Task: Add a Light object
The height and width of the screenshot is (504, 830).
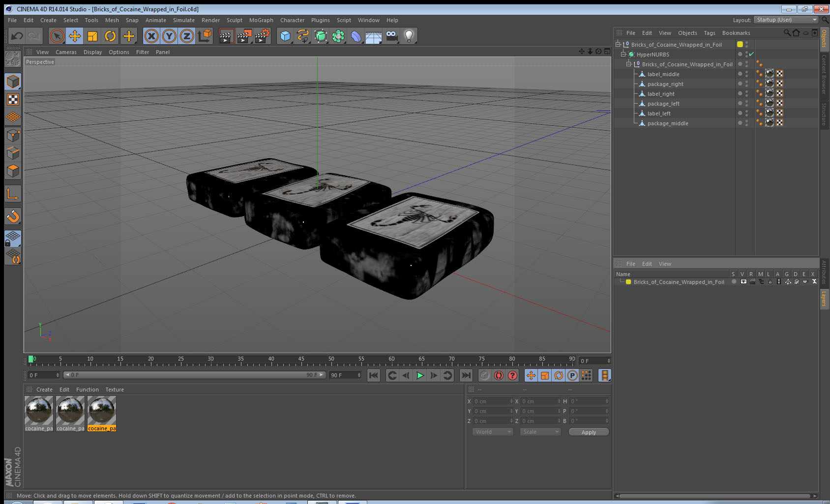Action: click(x=409, y=36)
